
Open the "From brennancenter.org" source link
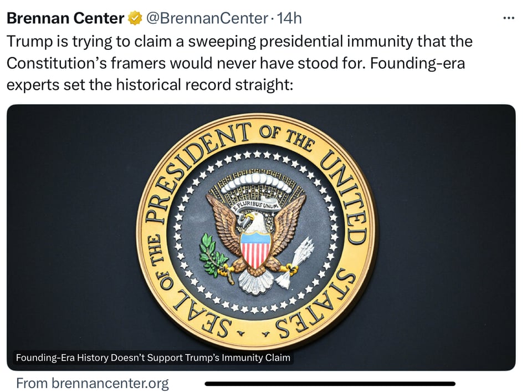93,383
